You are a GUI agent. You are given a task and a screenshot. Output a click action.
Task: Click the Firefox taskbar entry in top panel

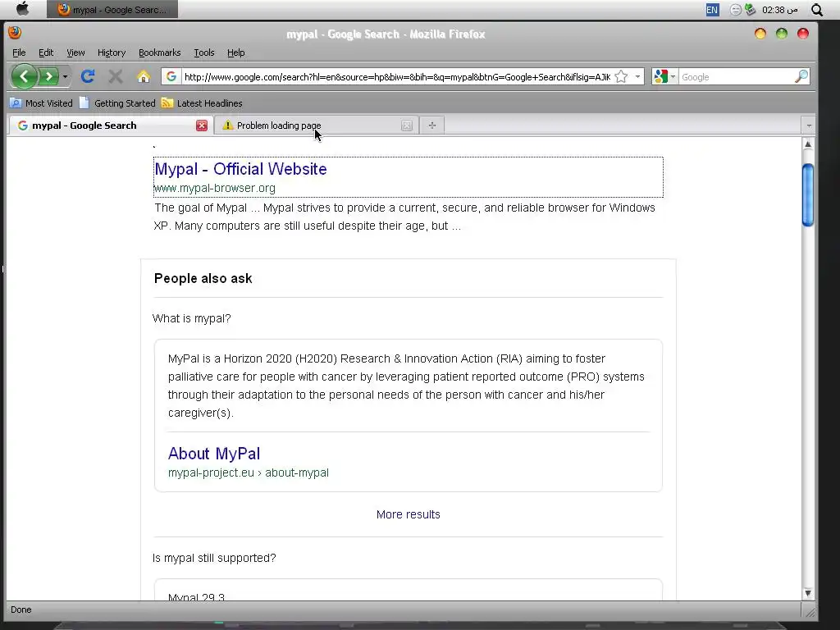pos(112,9)
